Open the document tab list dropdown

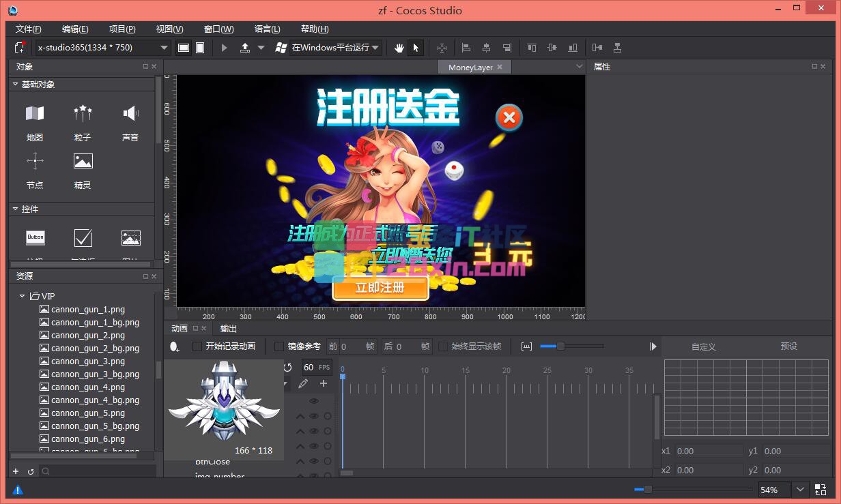(x=580, y=66)
